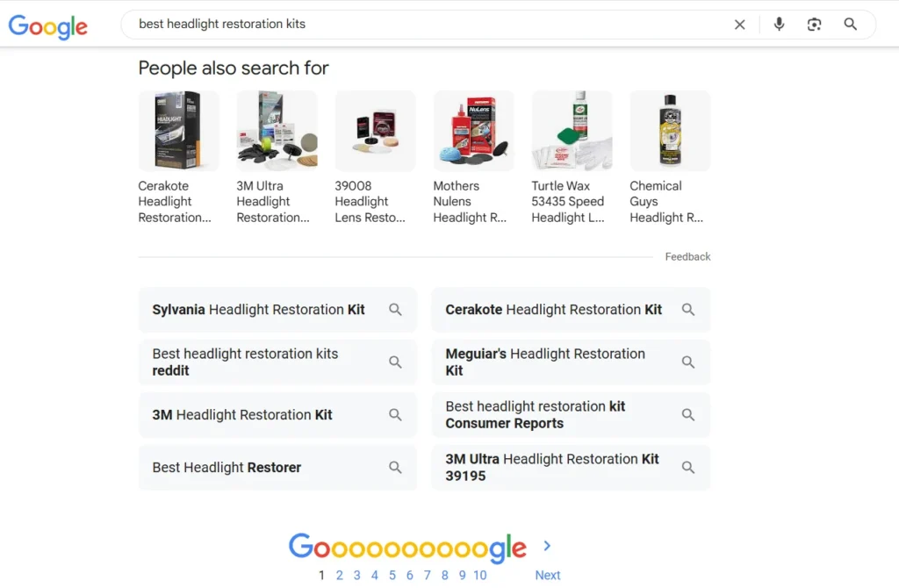
Task: Click the Google logo in the header
Action: pos(48,25)
